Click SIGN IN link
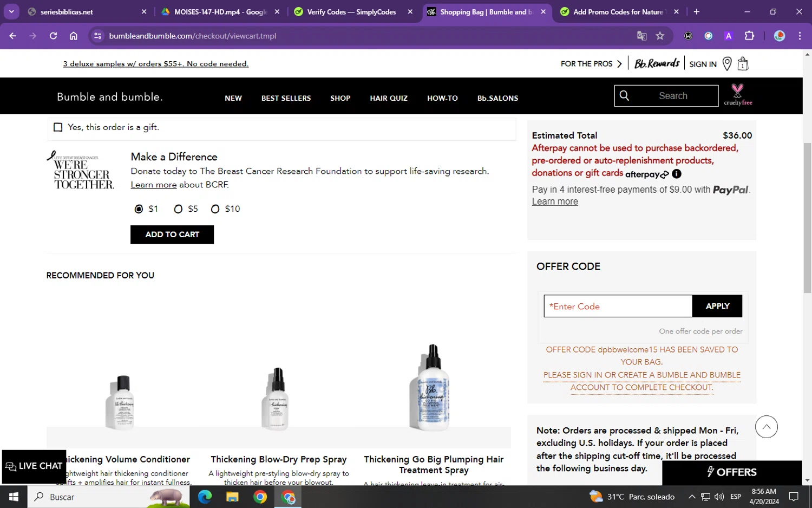 pyautogui.click(x=703, y=64)
